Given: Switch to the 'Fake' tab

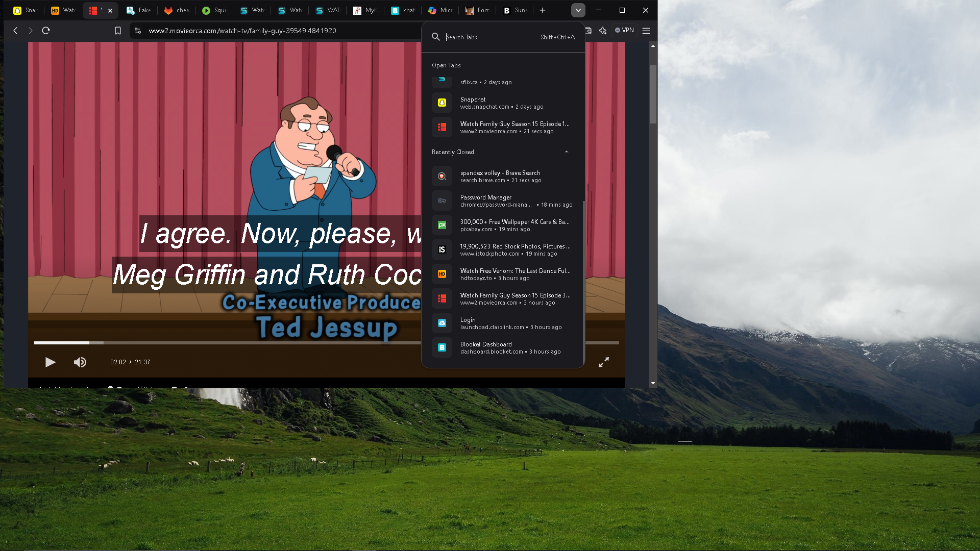Looking at the screenshot, I should [139, 10].
